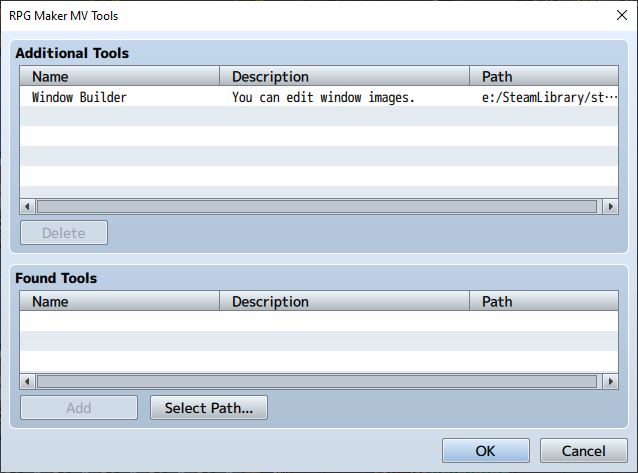Select the Window Builder row
The image size is (638, 473).
tap(319, 97)
